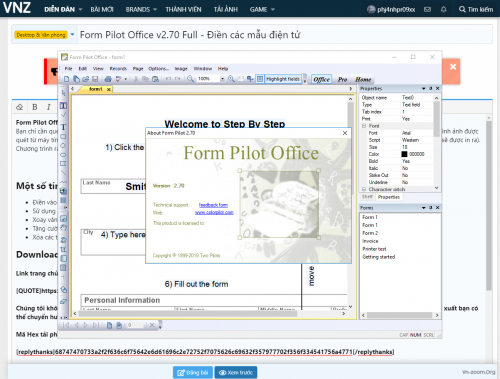Toggle the Highlight fields button
The height and width of the screenshot is (379, 500).
pyautogui.click(x=279, y=79)
